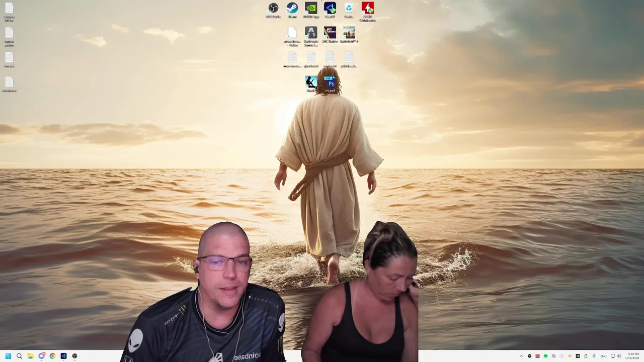Image resolution: width=644 pixels, height=362 pixels.
Task: Open taskbar Search
Action: tap(19, 356)
